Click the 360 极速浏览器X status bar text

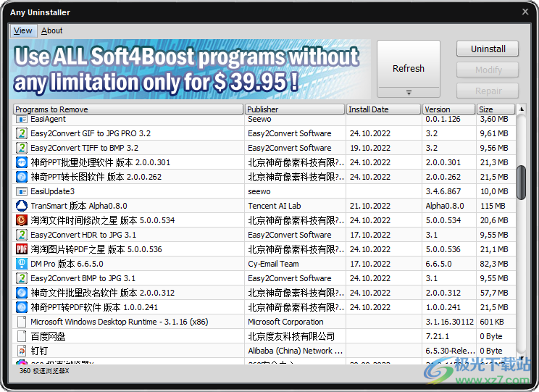44,371
